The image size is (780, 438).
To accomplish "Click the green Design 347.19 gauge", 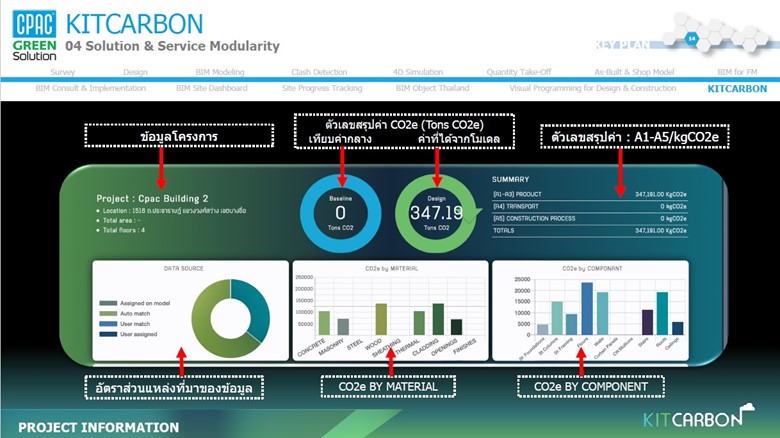I will (x=436, y=213).
